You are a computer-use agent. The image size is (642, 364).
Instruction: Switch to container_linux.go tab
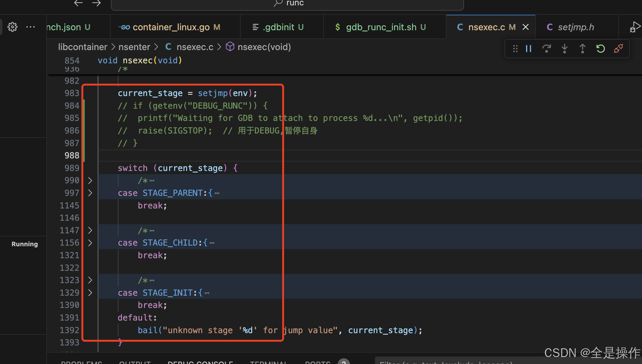click(x=171, y=27)
